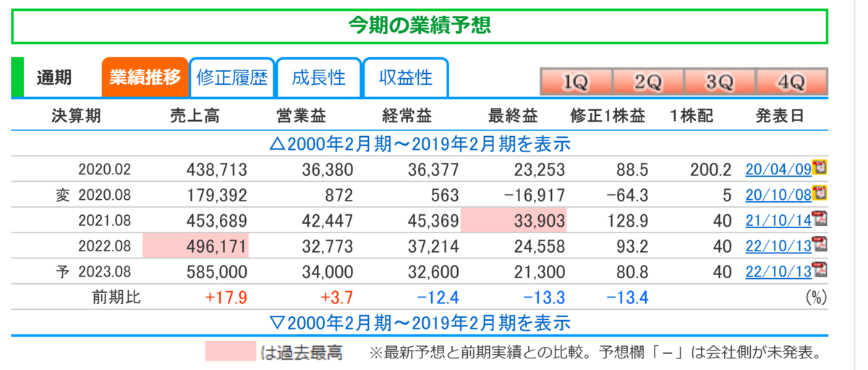Show 4Q quarterly results
The height and width of the screenshot is (370, 868).
point(791,83)
